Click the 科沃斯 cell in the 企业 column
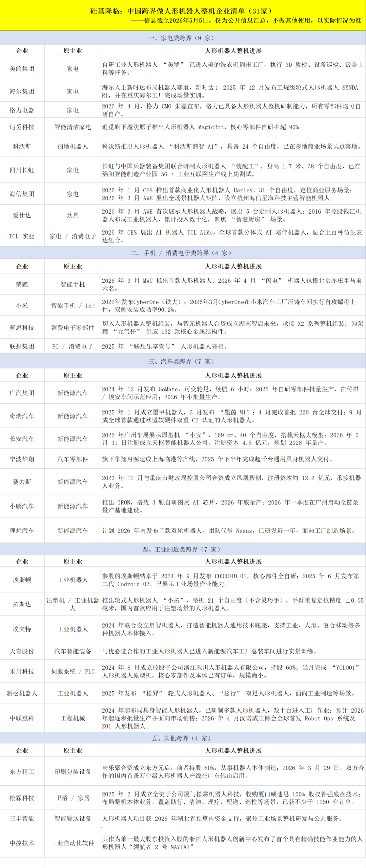Image resolution: width=366 pixels, height=868 pixels. point(22,146)
